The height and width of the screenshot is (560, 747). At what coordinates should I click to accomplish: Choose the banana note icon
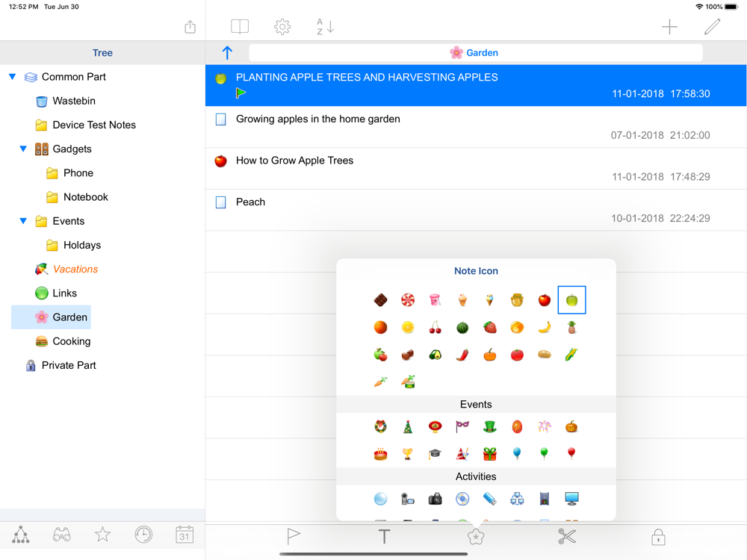544,328
